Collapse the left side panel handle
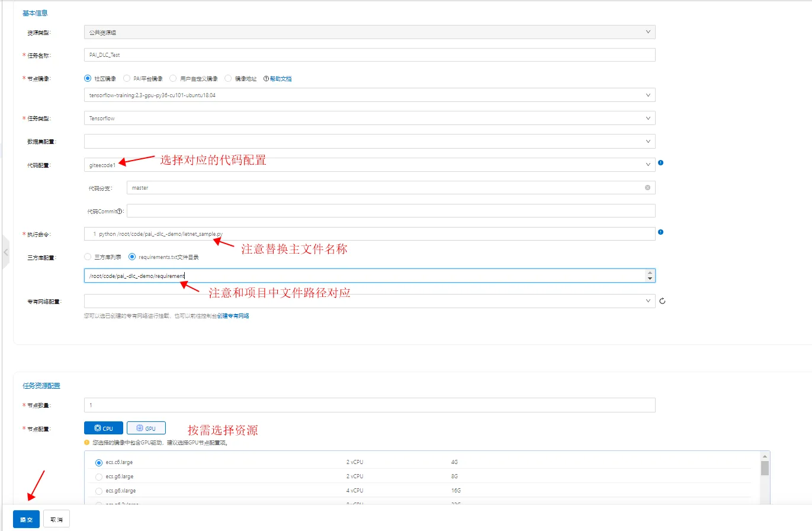The height and width of the screenshot is (531, 812). click(5, 252)
